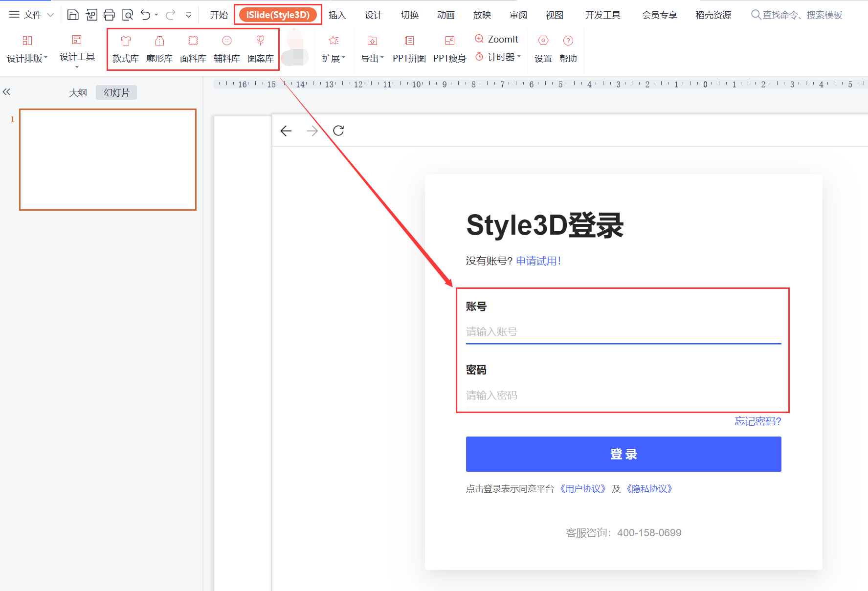Open the 计时器 timer dropdown
The image size is (868, 591).
498,57
